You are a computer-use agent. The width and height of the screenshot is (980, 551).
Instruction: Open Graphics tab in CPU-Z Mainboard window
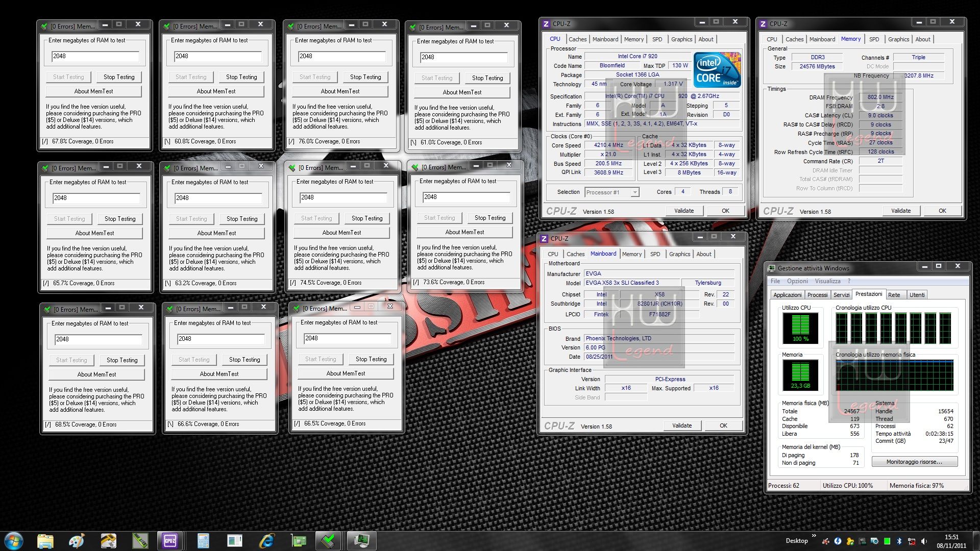[x=679, y=254]
